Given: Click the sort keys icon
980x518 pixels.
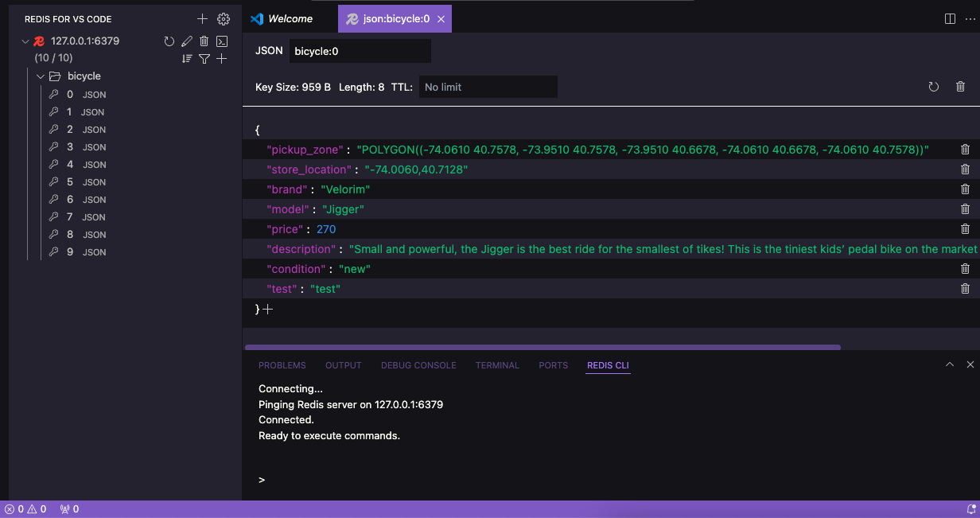Looking at the screenshot, I should coord(187,59).
